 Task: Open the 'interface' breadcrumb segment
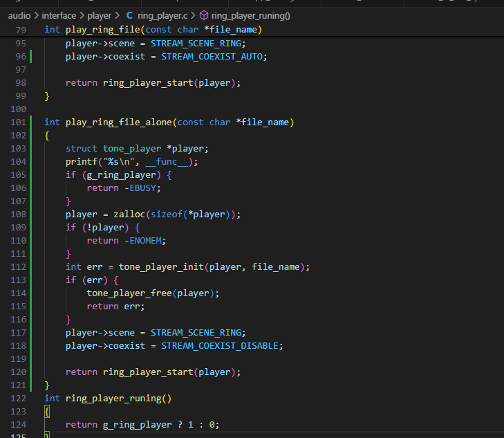(59, 15)
